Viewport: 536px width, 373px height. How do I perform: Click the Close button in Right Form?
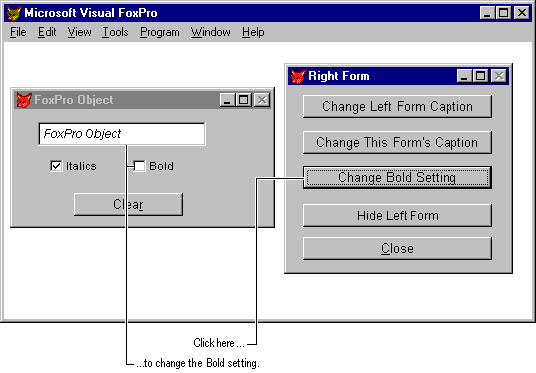[x=397, y=248]
